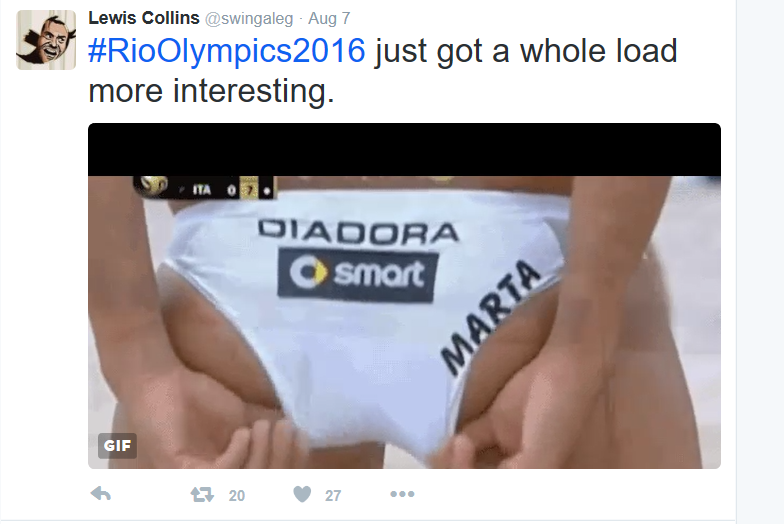
Task: Open the Lewis Collins display name link
Action: (x=144, y=18)
